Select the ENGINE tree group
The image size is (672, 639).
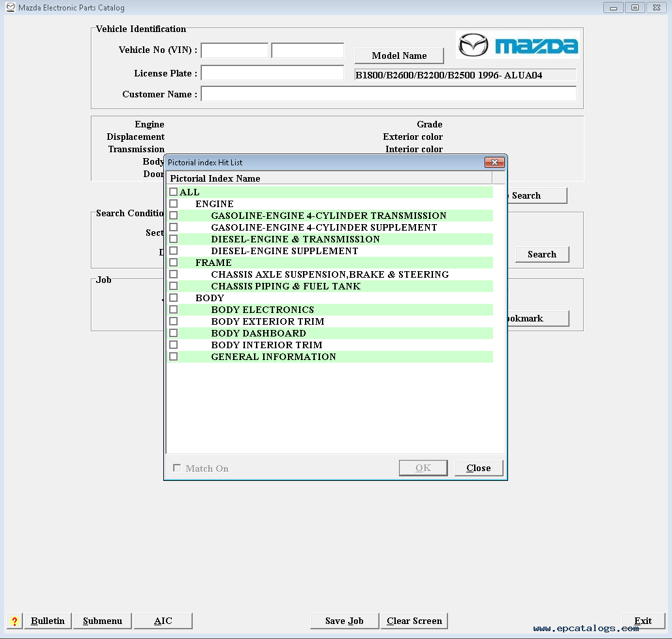pyautogui.click(x=214, y=204)
